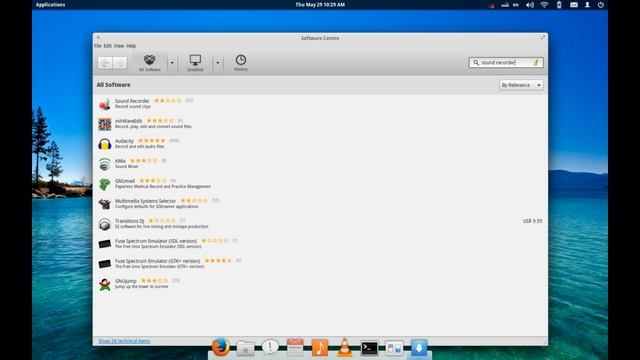Screen dimensions: 640x360
Task: Open the Music player from the dock
Action: click(x=320, y=348)
